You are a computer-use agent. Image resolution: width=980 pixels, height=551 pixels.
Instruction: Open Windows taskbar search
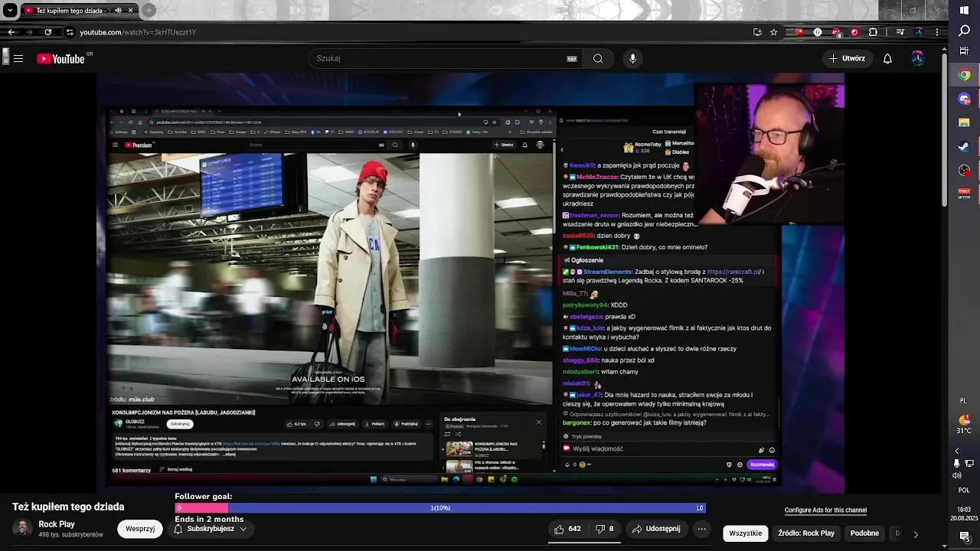pyautogui.click(x=964, y=31)
